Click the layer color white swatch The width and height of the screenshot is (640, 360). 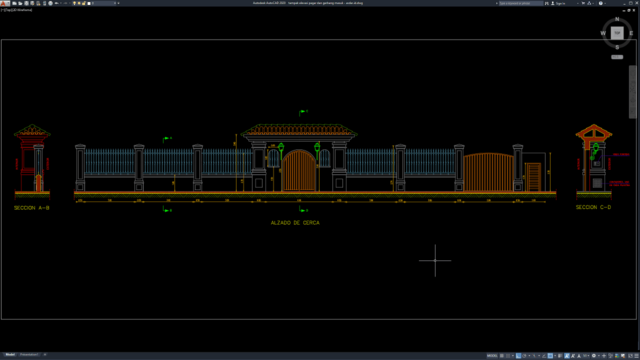[89, 3]
